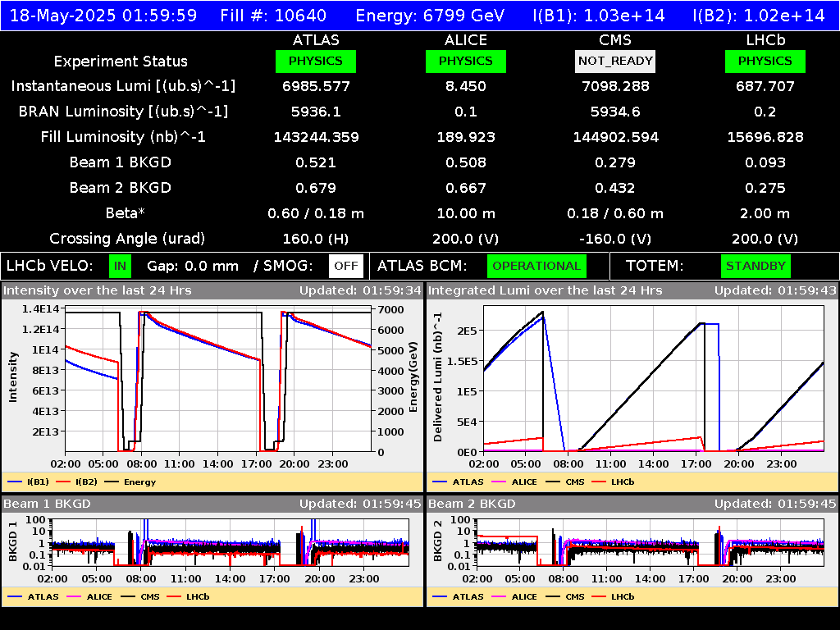Select ALICE instantaneous lumi value 8.450
This screenshot has height=630, width=840.
coord(466,86)
